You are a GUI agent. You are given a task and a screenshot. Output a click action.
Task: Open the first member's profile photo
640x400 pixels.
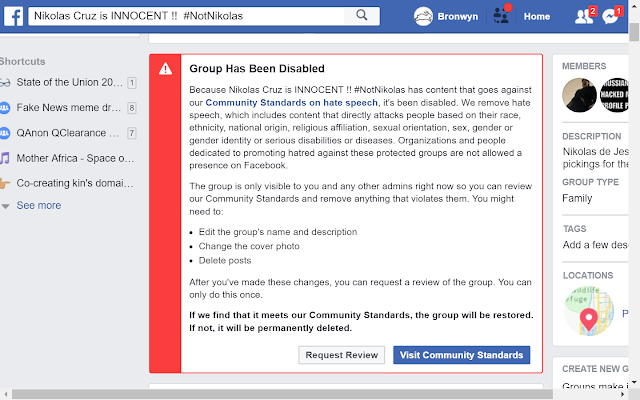pos(580,95)
